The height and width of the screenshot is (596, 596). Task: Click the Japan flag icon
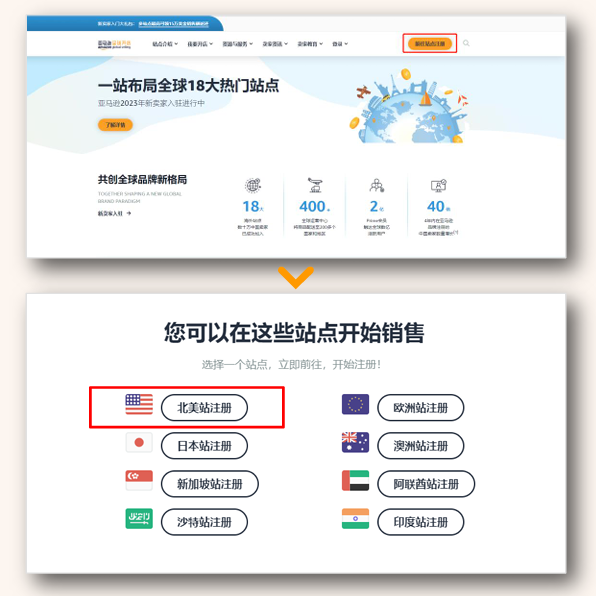[139, 442]
